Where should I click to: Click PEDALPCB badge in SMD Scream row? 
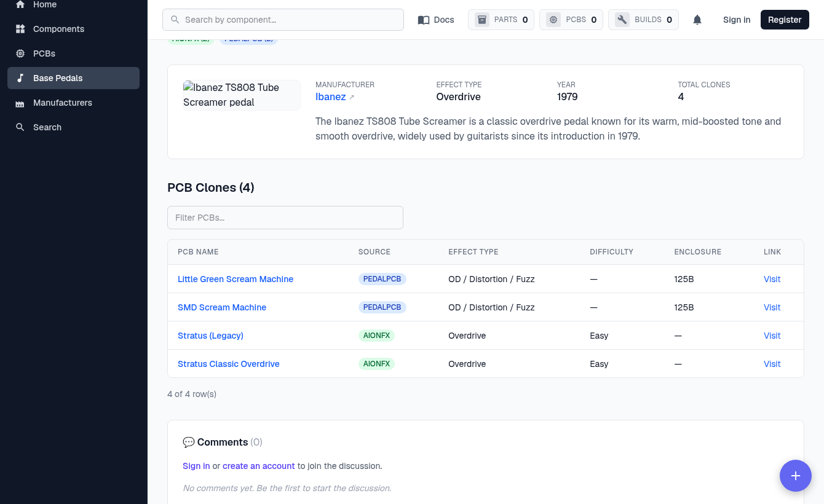point(382,307)
